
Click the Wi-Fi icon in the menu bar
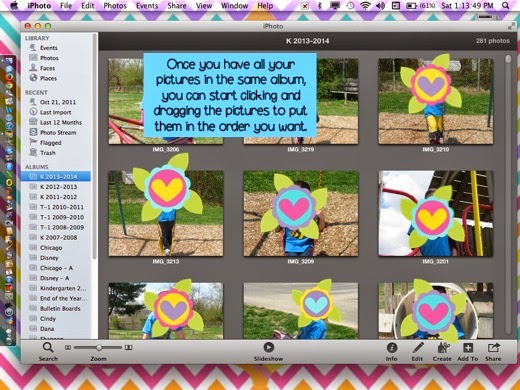click(x=365, y=6)
